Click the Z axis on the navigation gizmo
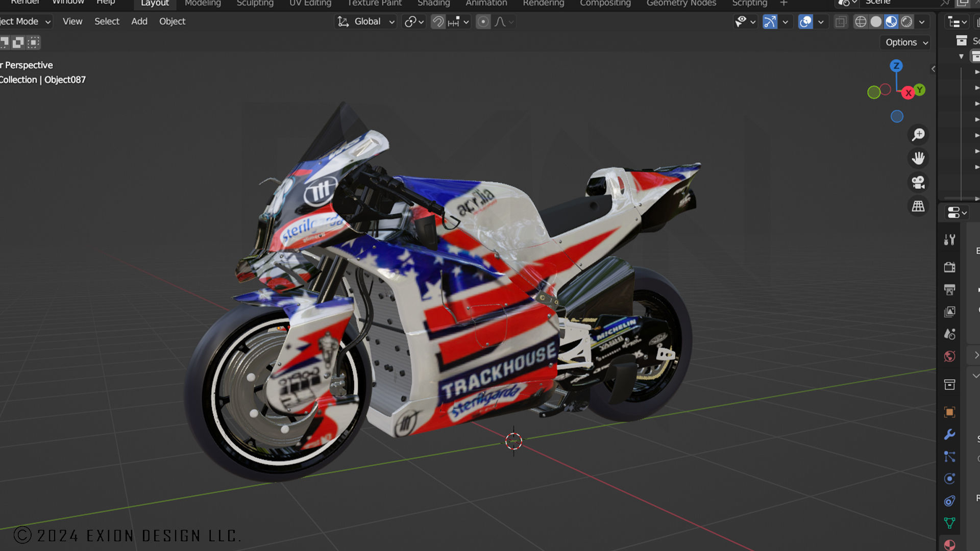980x551 pixels. 896,66
